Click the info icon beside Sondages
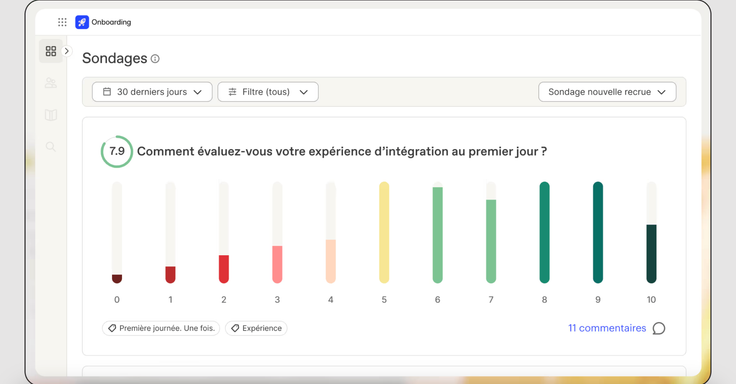Viewport: 736px width, 384px height. 155,59
